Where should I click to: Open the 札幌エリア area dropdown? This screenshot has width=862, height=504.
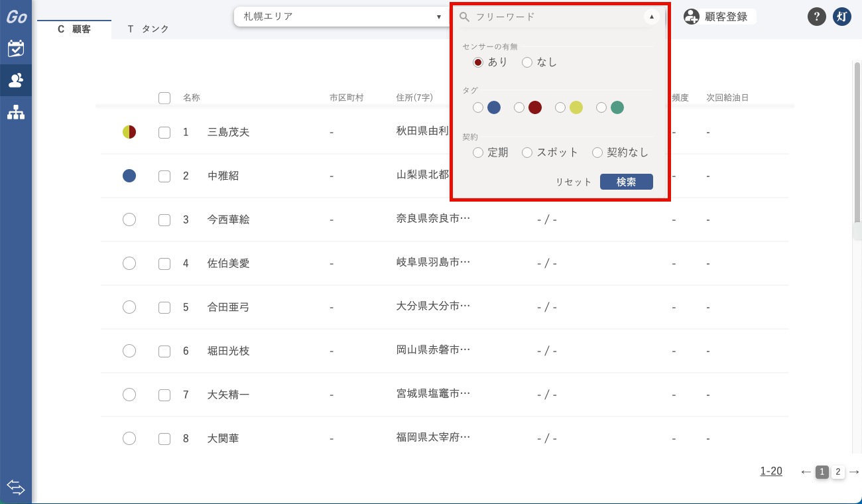[x=342, y=17]
